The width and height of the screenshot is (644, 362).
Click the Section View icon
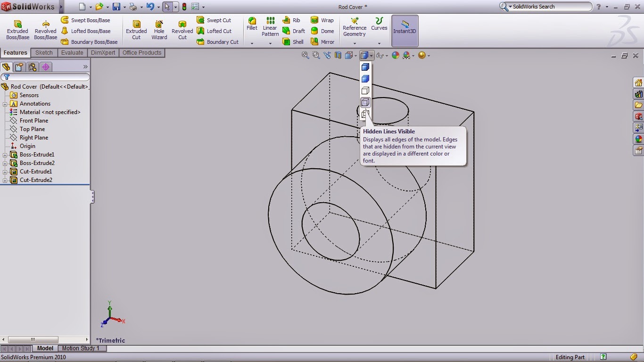point(338,55)
